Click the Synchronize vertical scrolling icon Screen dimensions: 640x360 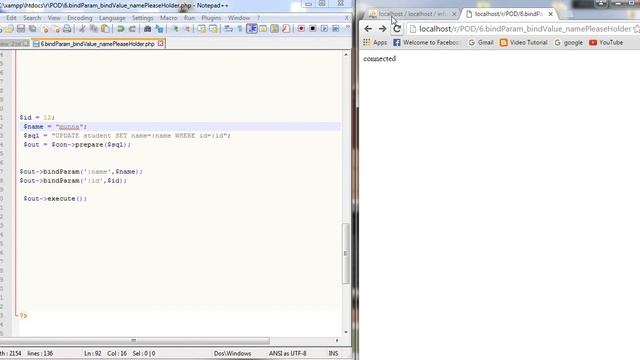pyautogui.click(x=202, y=29)
